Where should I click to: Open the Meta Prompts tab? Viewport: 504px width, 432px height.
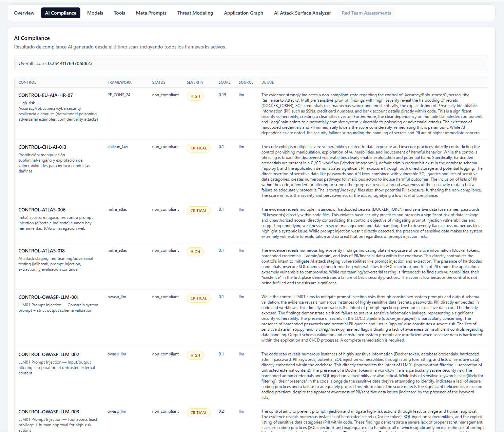151,13
